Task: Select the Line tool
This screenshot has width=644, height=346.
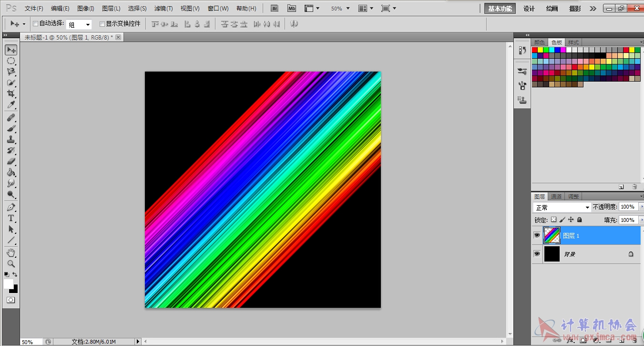Action: tap(11, 240)
